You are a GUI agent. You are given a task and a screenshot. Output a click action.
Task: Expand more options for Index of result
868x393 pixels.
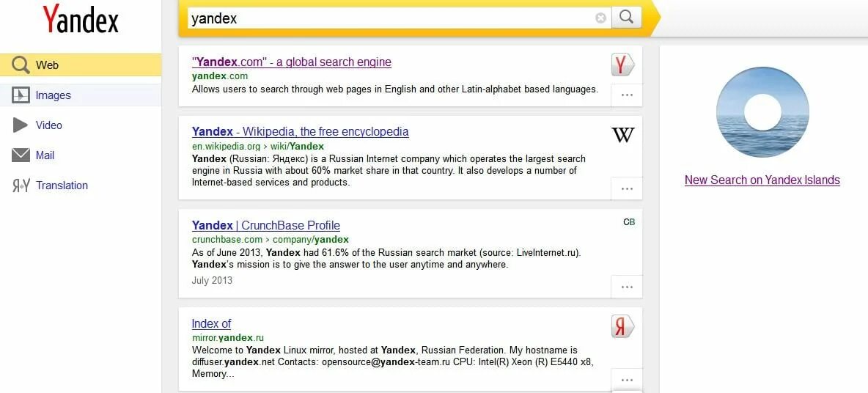point(627,381)
